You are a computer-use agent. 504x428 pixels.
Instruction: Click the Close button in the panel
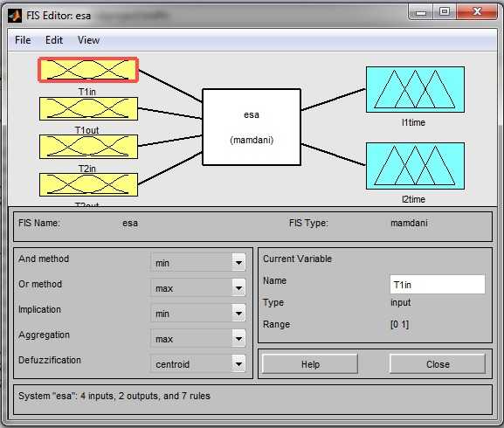click(438, 364)
